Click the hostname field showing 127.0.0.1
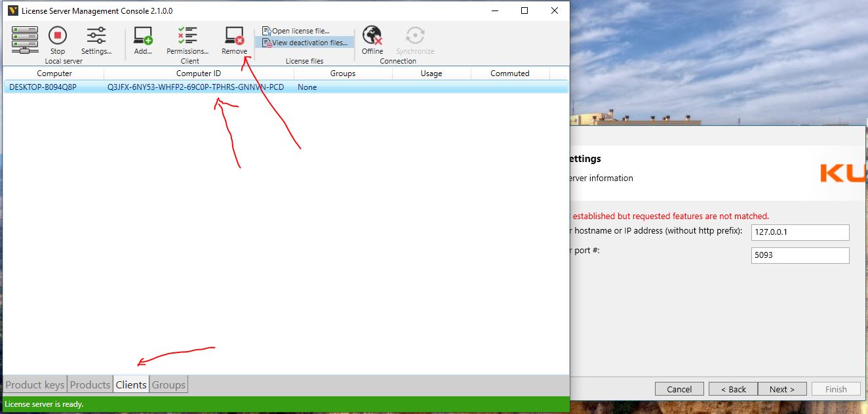The width and height of the screenshot is (868, 414). (x=800, y=232)
